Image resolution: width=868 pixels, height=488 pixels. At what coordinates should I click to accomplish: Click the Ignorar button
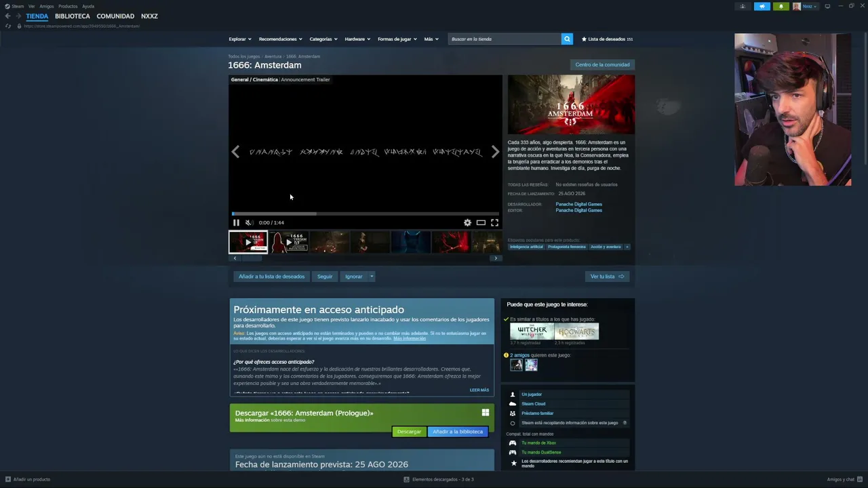(x=353, y=277)
